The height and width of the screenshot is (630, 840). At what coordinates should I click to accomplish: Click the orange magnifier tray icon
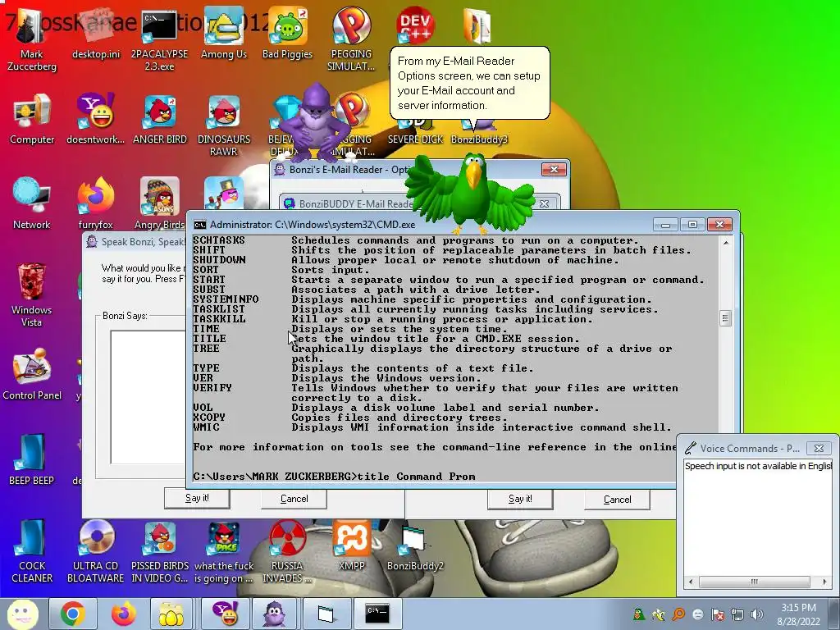pyautogui.click(x=678, y=614)
